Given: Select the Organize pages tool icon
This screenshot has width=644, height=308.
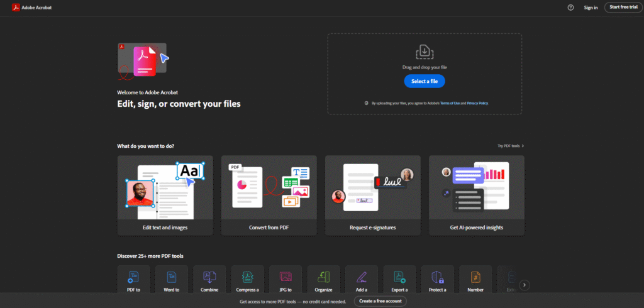Looking at the screenshot, I should click(324, 277).
